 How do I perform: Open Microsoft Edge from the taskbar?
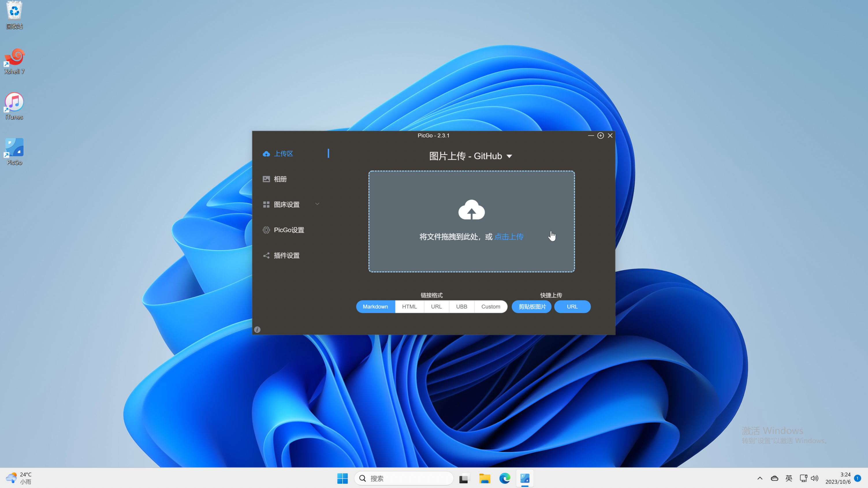[x=504, y=478]
